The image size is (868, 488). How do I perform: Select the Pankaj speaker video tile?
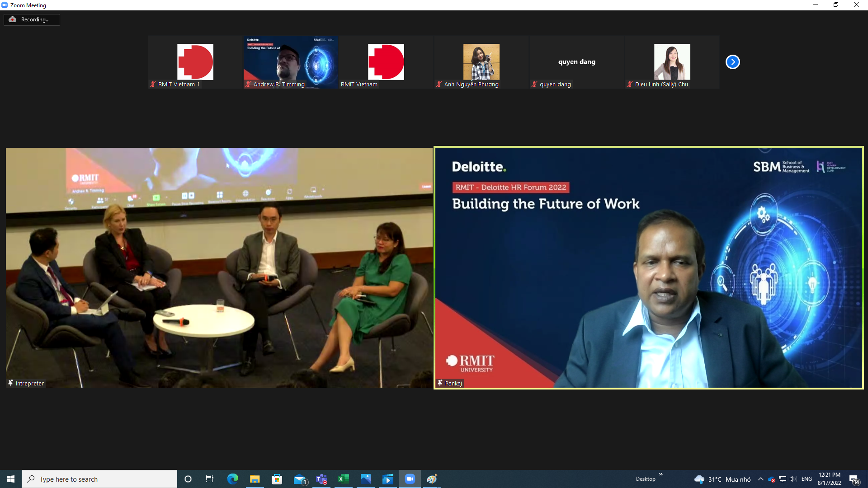pos(649,267)
